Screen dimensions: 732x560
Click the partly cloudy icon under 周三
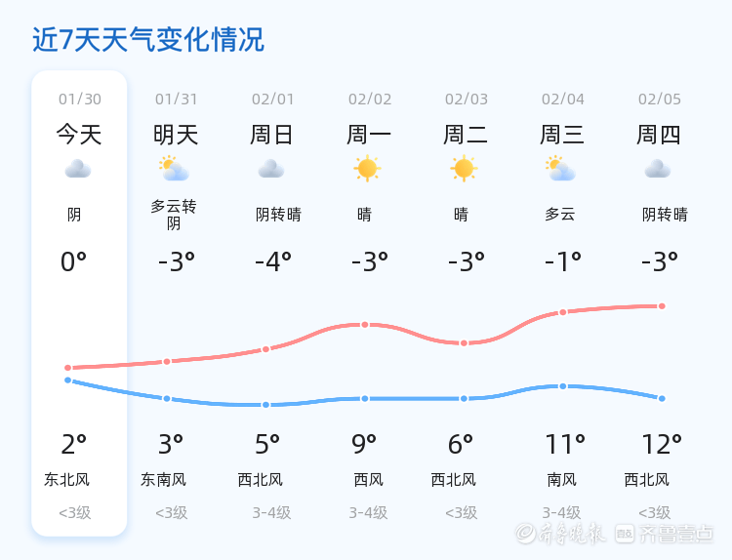coord(560,169)
